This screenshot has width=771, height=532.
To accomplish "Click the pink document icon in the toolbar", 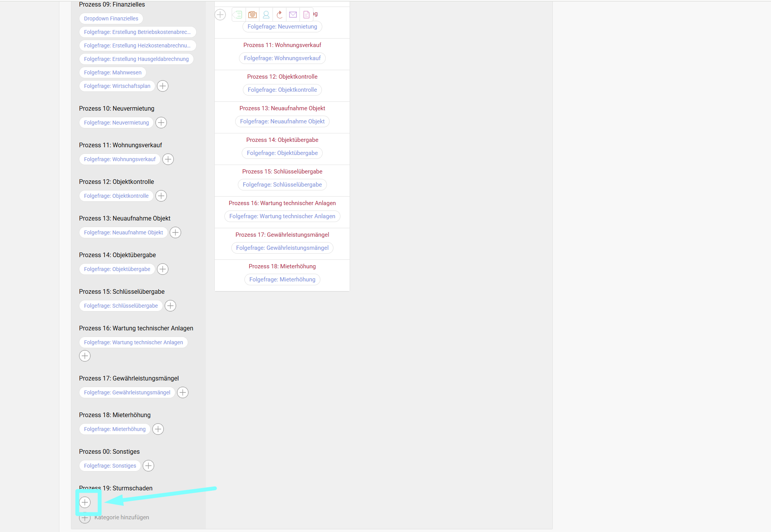I will tap(306, 15).
